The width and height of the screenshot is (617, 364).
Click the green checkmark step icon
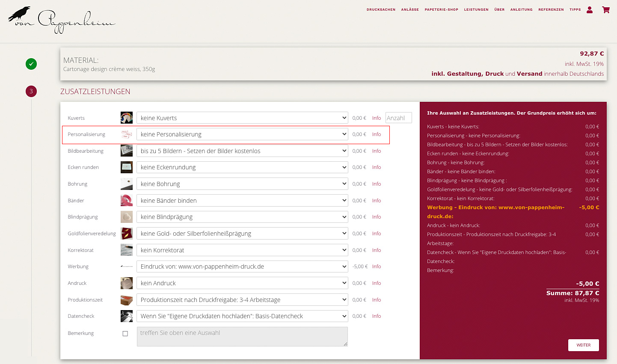pos(31,64)
